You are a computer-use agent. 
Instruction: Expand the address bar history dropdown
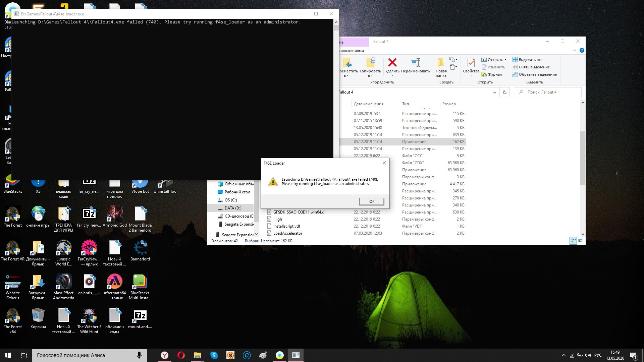[494, 93]
